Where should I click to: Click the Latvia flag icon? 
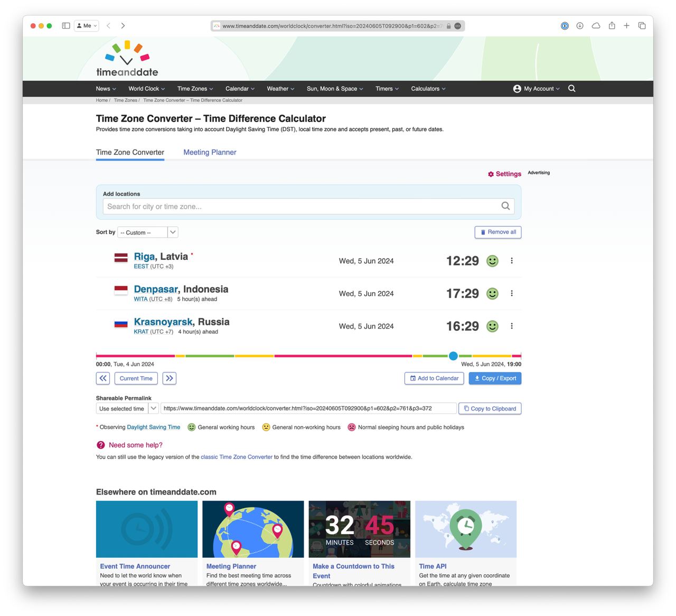121,258
